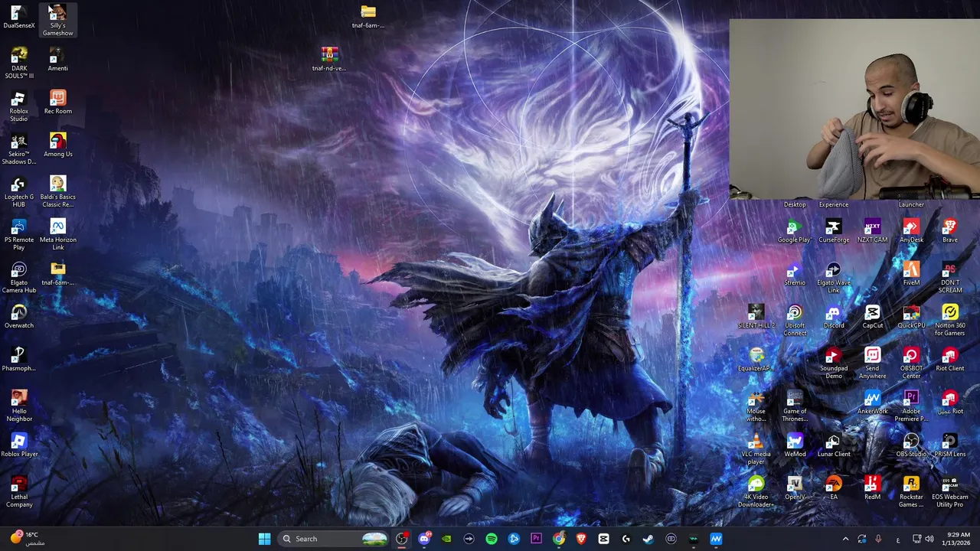Viewport: 980px width, 551px height.
Task: Open the OBS Studio desktop shortcut
Action: pos(911,445)
